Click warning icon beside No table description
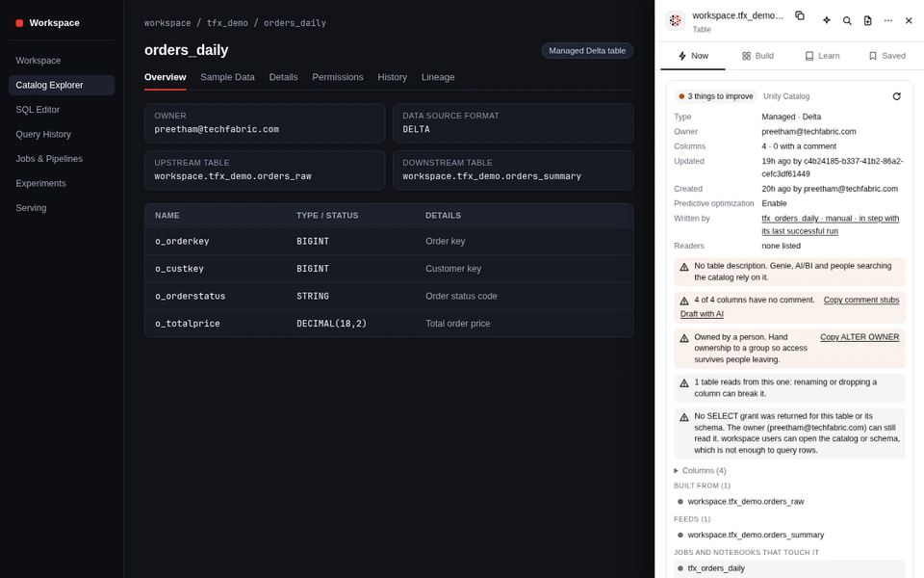Screen dimensions: 924x578 pos(684,267)
